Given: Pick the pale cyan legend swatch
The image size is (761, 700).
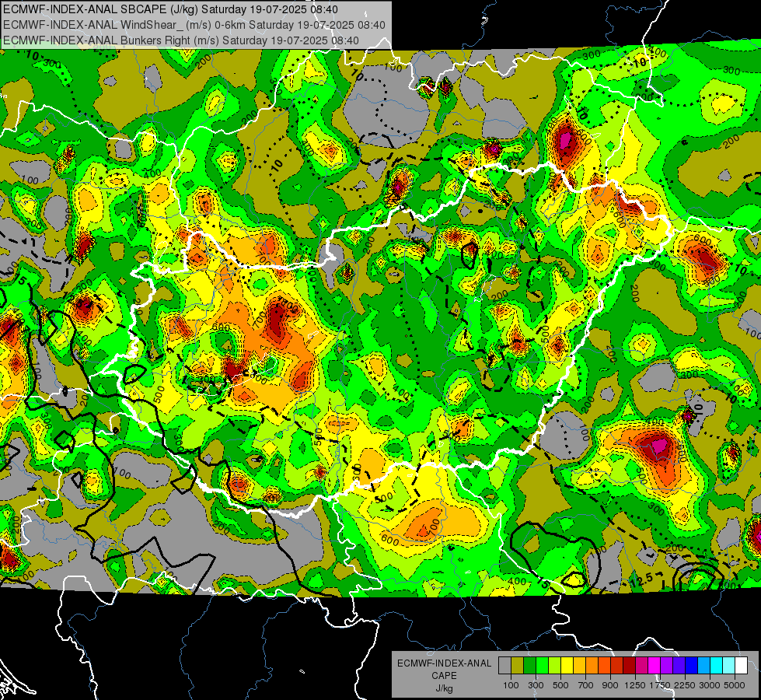Looking at the screenshot, I should pos(729,665).
